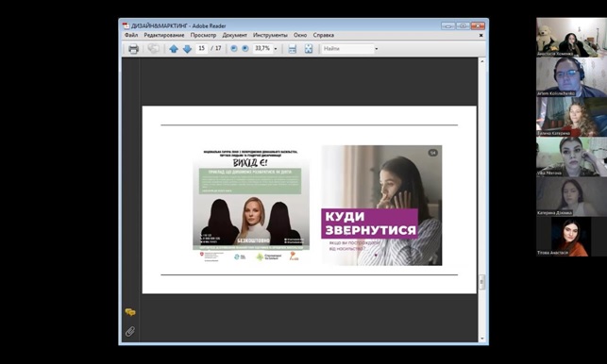Click the total page count text / 17
This screenshot has height=364, width=607.
pyautogui.click(x=216, y=48)
